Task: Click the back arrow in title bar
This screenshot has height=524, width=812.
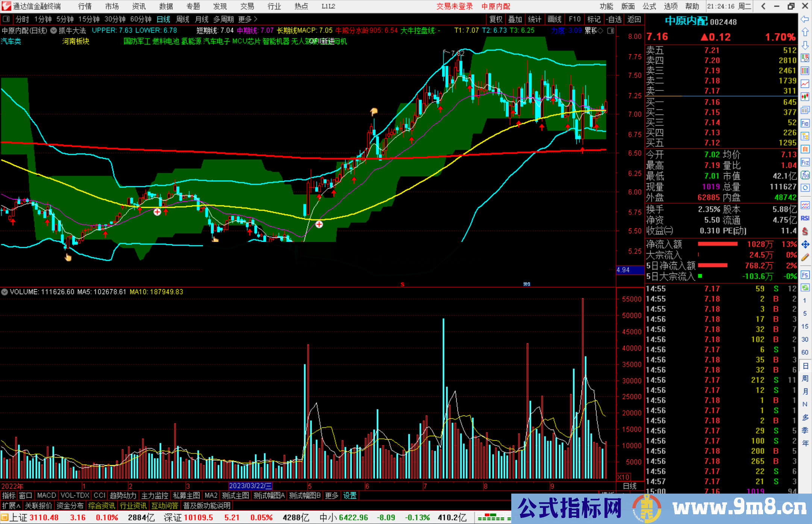Action: 763,6
